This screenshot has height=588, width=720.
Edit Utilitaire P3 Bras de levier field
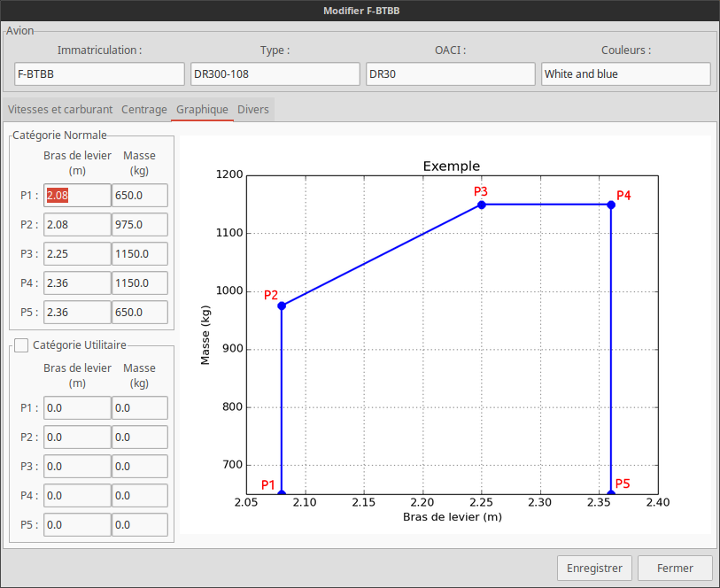pyautogui.click(x=77, y=467)
